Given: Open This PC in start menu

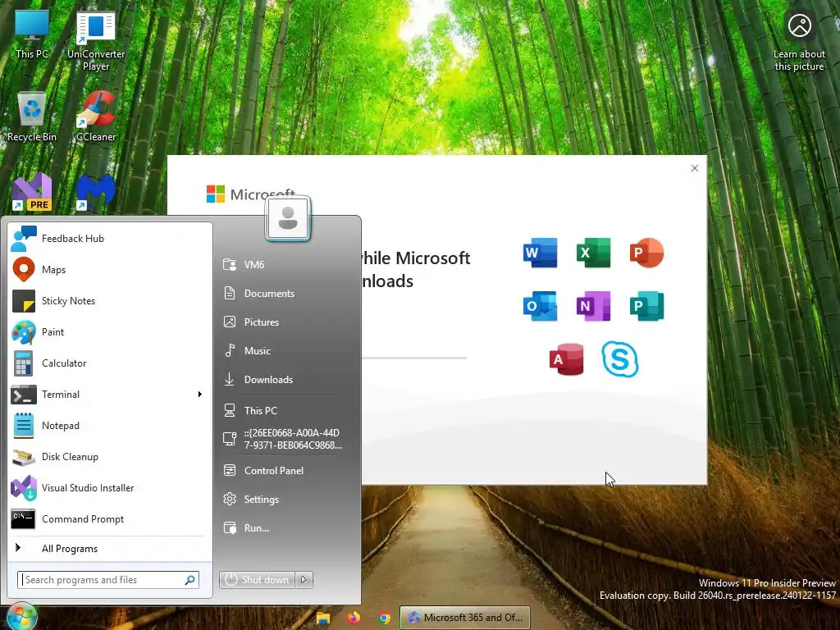Looking at the screenshot, I should (x=287, y=410).
